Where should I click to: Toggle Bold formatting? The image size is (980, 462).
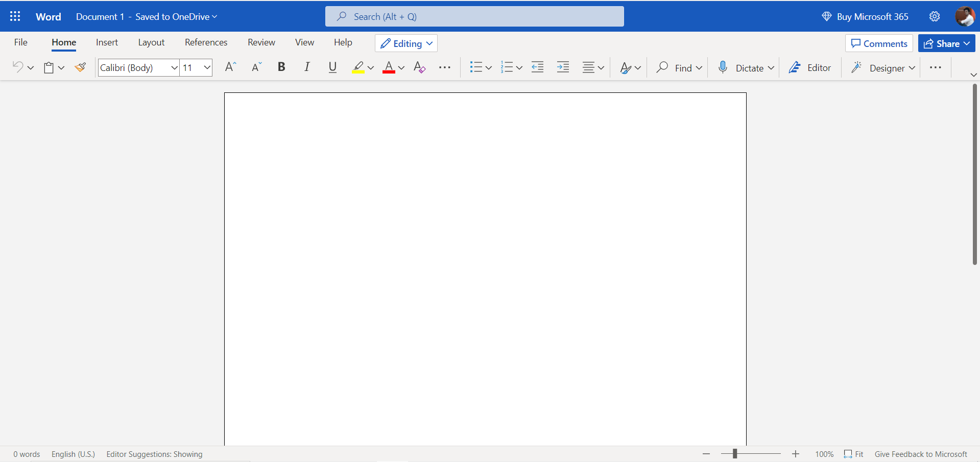(x=281, y=67)
